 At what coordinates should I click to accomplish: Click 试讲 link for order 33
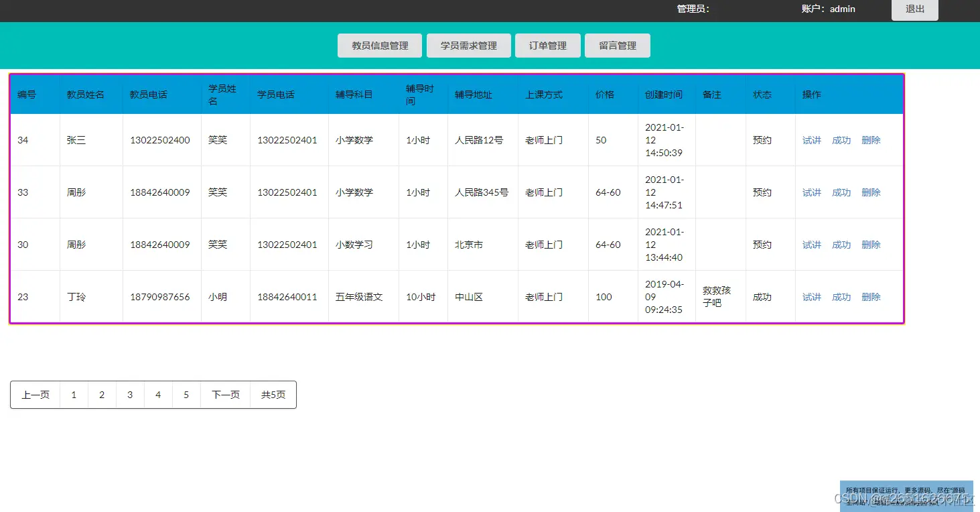coord(812,192)
